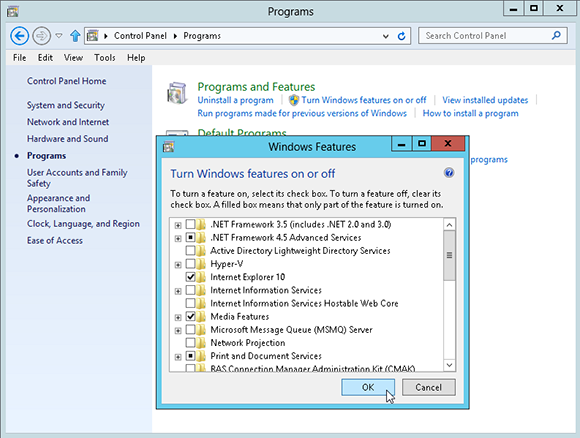The height and width of the screenshot is (438, 580).
Task: Click the features list scrollbar thumb
Action: tap(449, 256)
